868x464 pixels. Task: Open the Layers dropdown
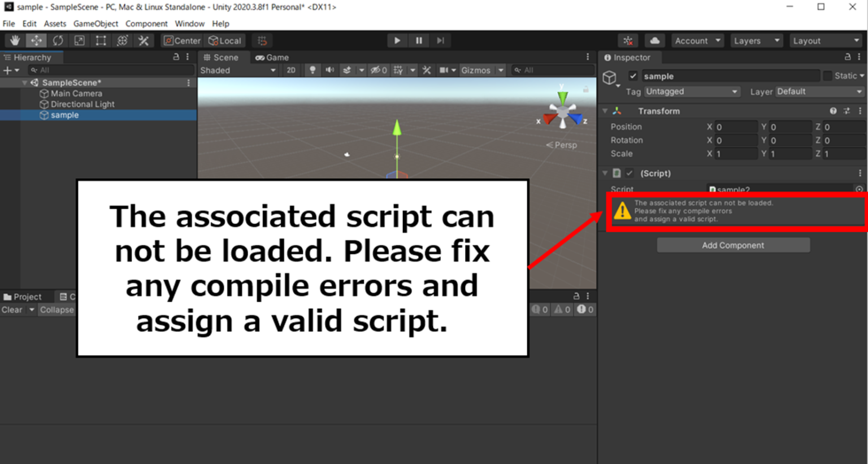(757, 41)
